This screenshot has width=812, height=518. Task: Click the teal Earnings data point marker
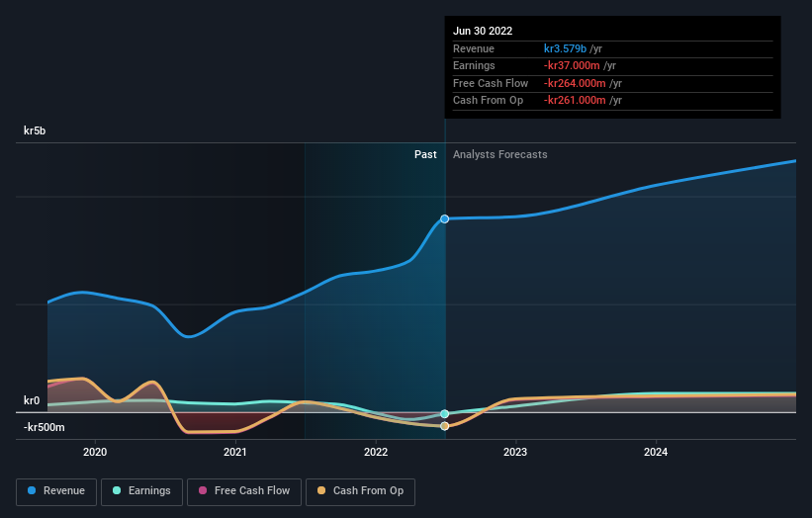point(444,413)
